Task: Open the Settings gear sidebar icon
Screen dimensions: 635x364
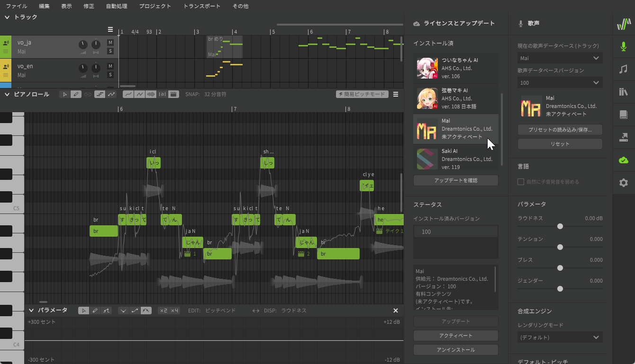Action: [624, 183]
